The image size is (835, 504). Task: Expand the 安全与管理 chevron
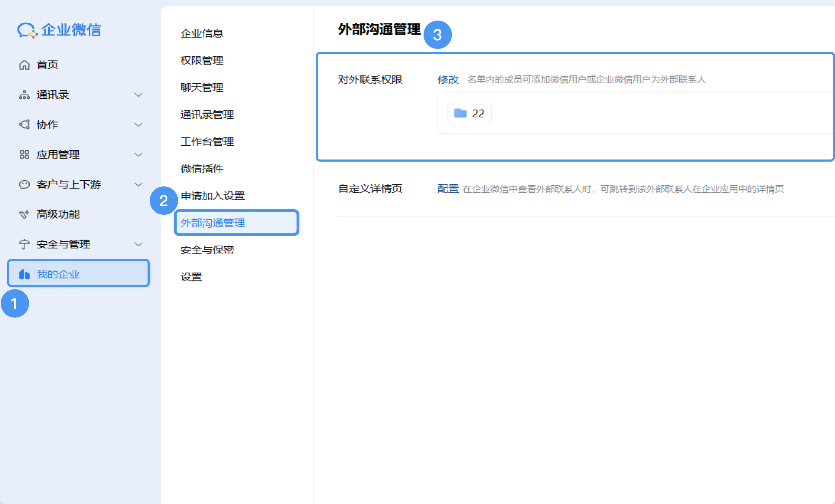point(138,244)
